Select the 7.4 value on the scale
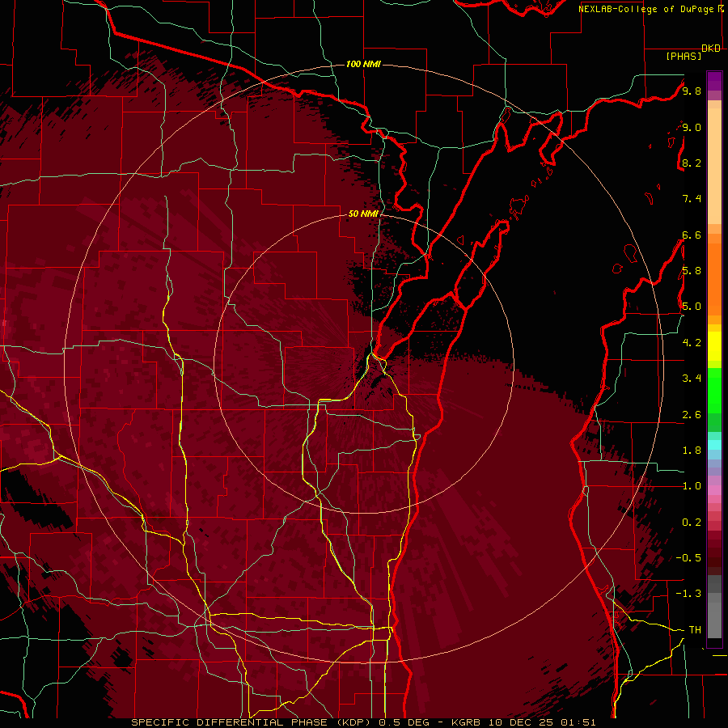Image resolution: width=728 pixels, height=728 pixels. pyautogui.click(x=692, y=199)
